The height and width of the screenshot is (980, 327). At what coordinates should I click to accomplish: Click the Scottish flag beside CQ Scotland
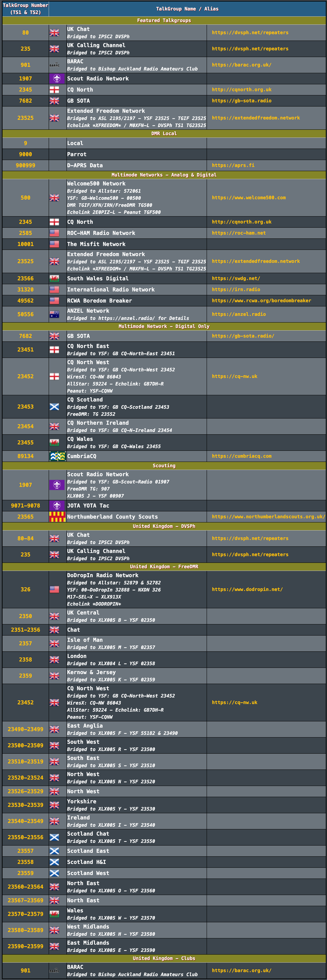[54, 407]
